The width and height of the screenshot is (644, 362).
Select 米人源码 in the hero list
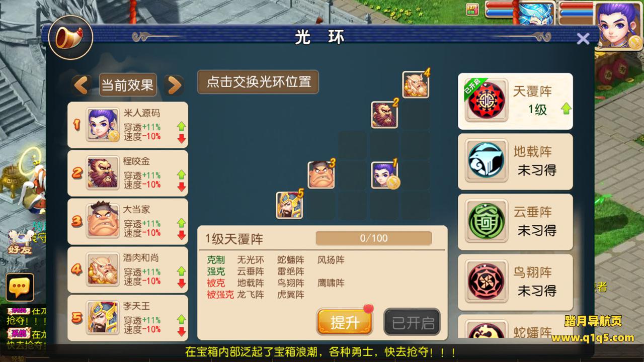[128, 125]
